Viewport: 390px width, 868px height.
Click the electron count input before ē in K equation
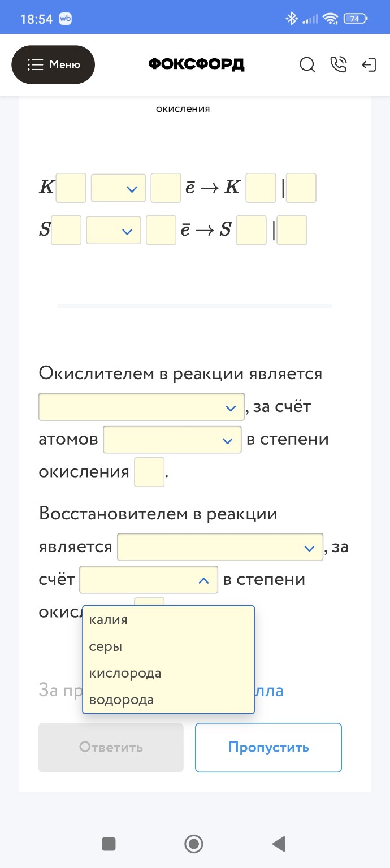coord(166,187)
